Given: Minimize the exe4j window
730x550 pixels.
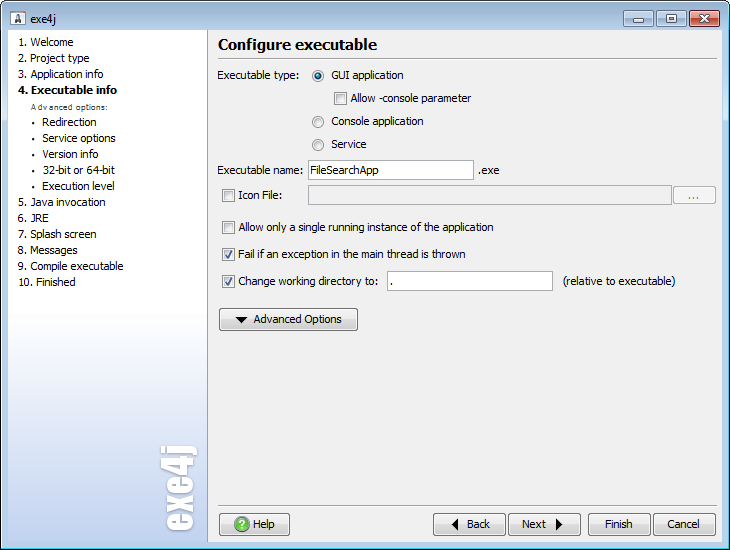Looking at the screenshot, I should point(638,19).
